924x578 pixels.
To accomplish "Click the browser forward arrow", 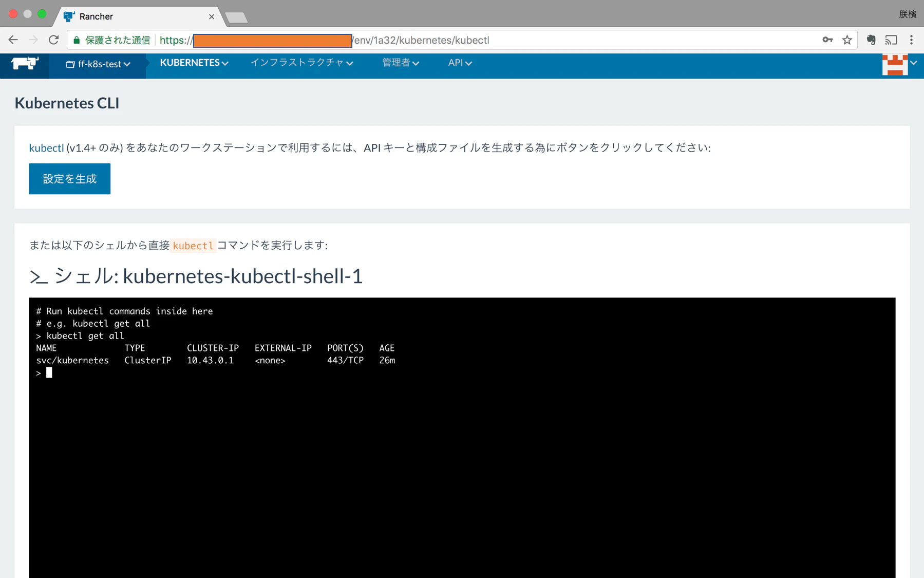I will point(33,40).
